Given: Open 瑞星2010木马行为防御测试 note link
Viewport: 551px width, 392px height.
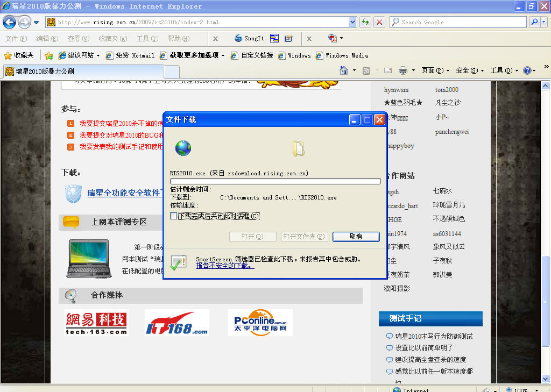Looking at the screenshot, I should pos(434,337).
